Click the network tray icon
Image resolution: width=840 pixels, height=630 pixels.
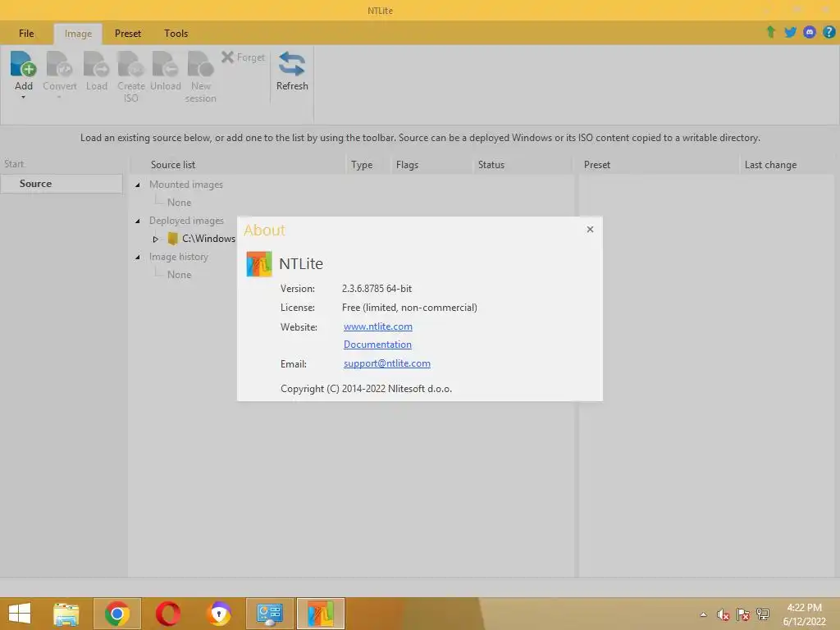point(762,614)
